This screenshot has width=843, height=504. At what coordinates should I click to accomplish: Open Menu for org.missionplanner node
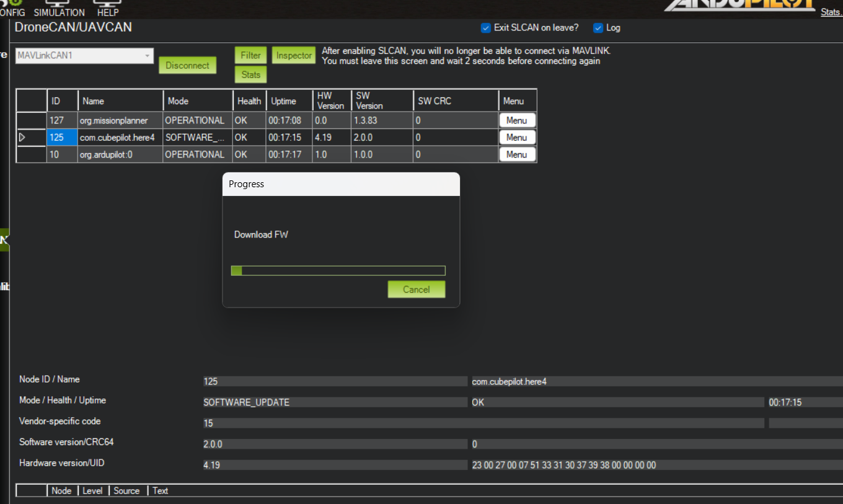[x=517, y=120]
